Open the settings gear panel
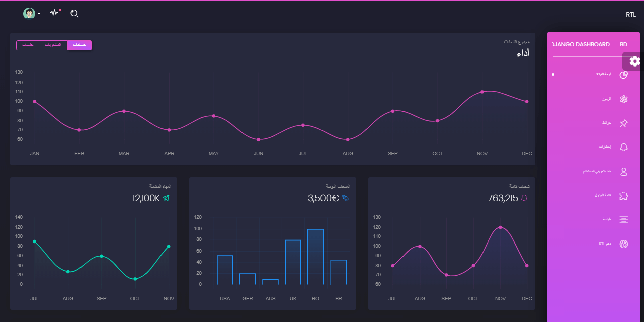644x322 pixels. (x=634, y=61)
